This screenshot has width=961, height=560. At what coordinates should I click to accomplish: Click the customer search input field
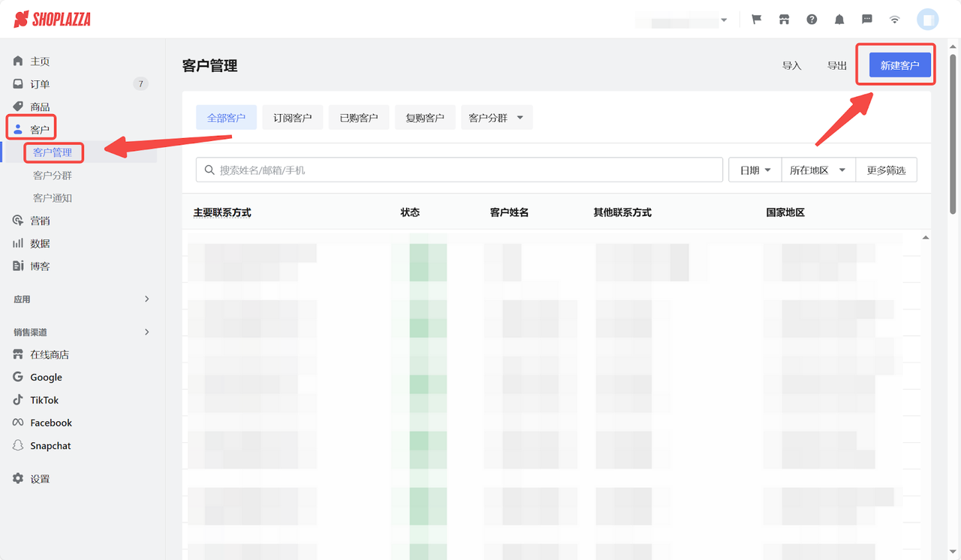(459, 170)
